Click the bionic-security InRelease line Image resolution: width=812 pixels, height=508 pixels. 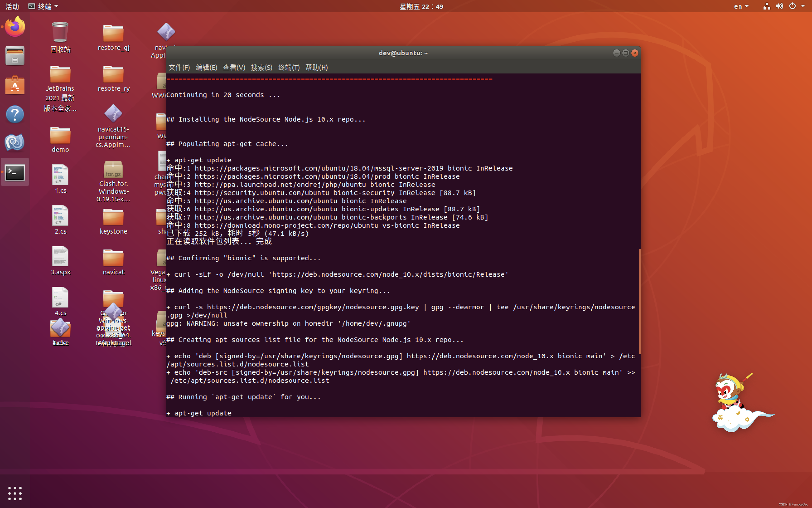[321, 193]
